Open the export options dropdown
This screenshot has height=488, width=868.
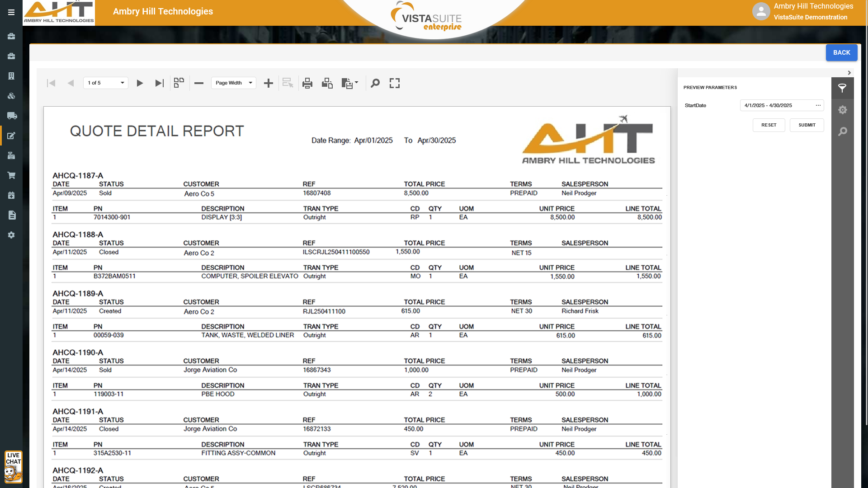350,83
